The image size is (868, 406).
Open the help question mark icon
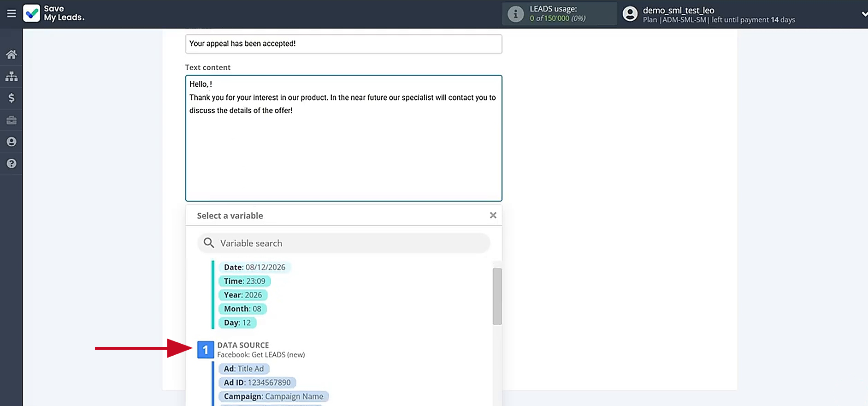(12, 163)
